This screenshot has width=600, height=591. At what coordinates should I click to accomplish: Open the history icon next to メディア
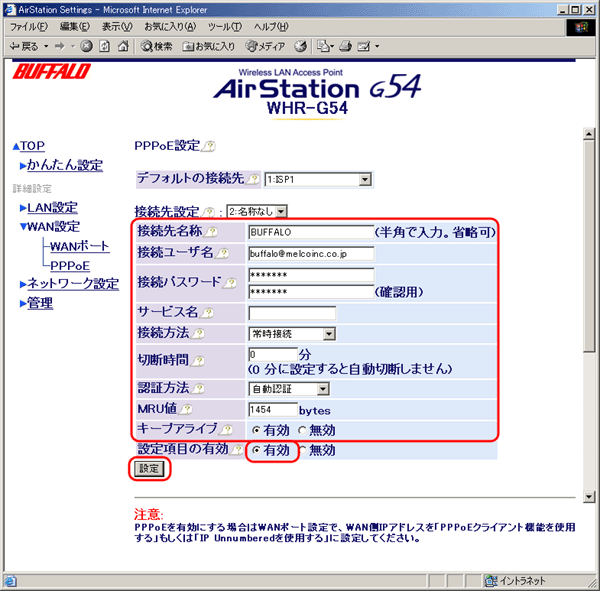tap(300, 46)
